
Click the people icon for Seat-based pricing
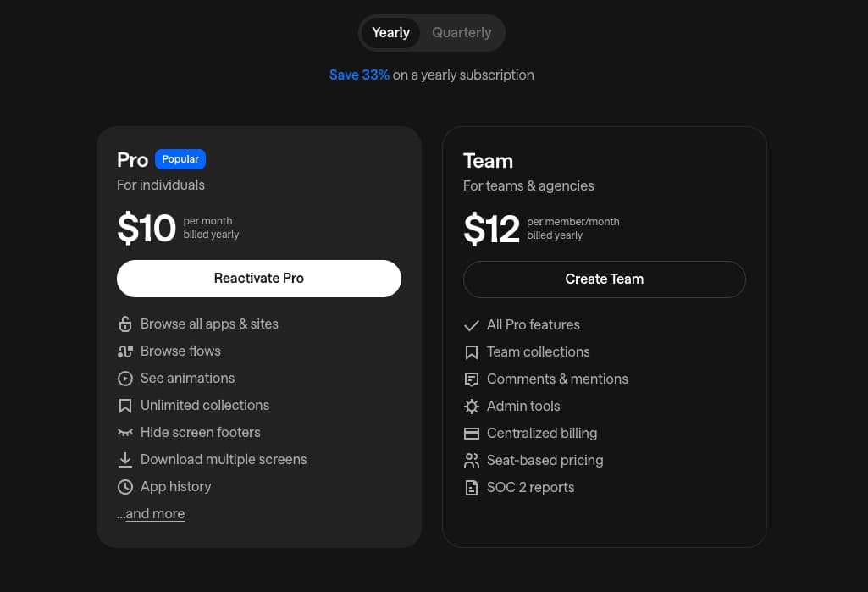472,461
